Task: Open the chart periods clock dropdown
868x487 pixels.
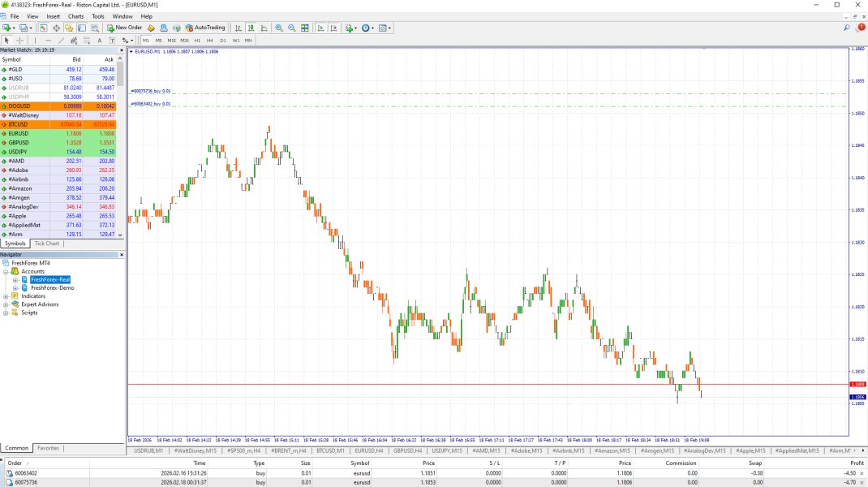Action: pyautogui.click(x=368, y=28)
